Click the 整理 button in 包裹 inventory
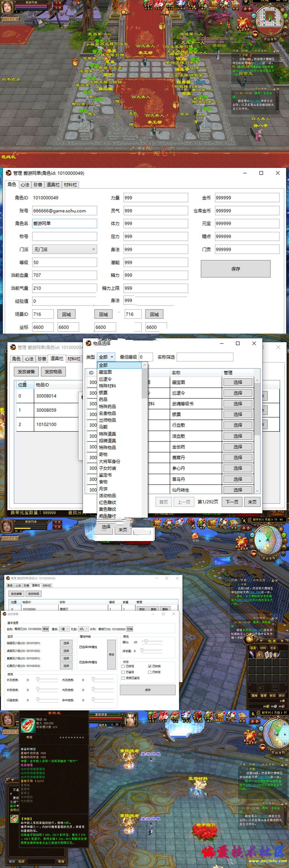The height and width of the screenshot is (868, 289). [x=264, y=696]
